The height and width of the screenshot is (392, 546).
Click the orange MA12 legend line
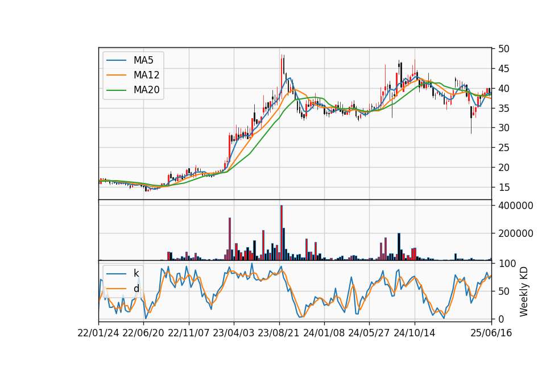(x=116, y=75)
